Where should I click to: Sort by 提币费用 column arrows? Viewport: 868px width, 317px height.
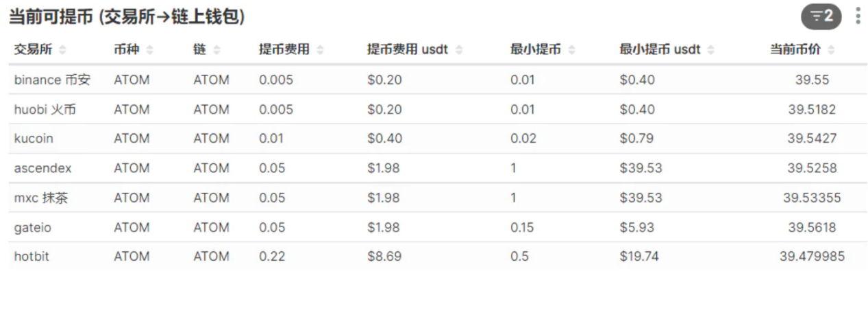pos(320,50)
